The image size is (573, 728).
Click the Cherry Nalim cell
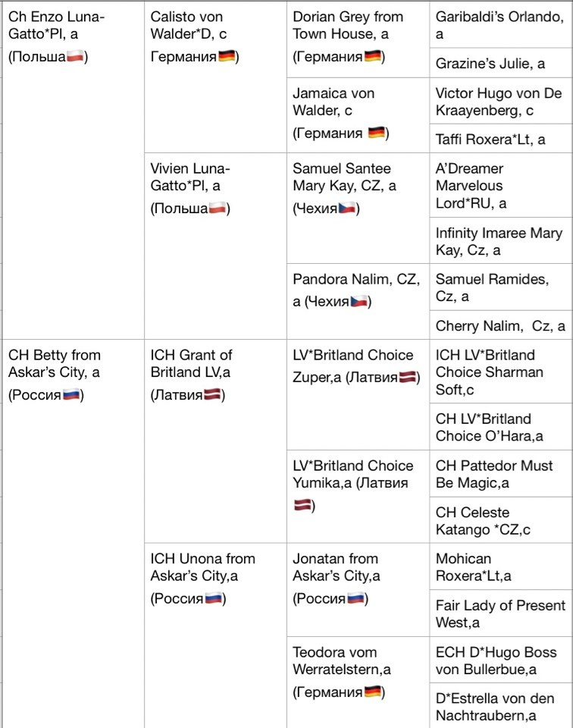click(500, 326)
